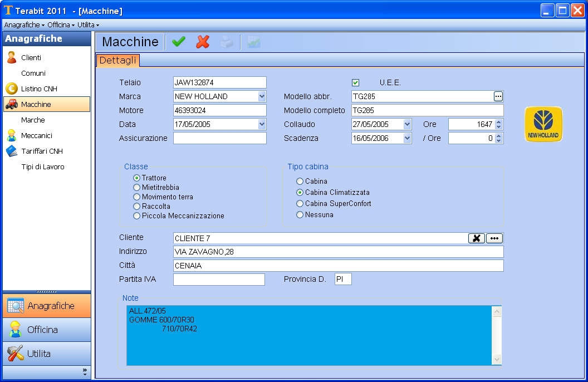Click the red tractor Macchine icon
Screen dimensions: 588x382
pos(12,104)
